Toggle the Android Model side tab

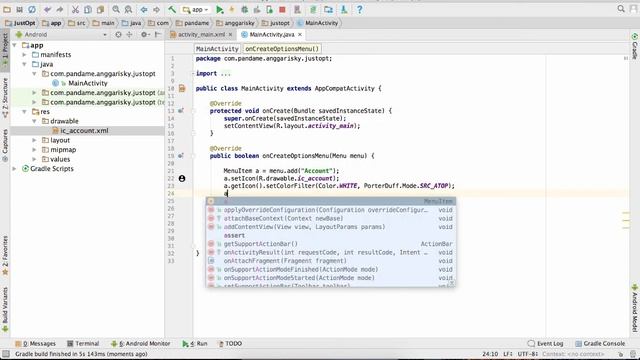635,308
